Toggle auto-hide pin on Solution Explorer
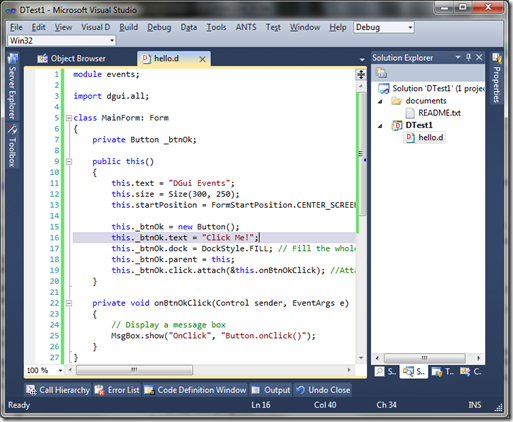Viewport: 513px width, 422px height. pyautogui.click(x=468, y=57)
